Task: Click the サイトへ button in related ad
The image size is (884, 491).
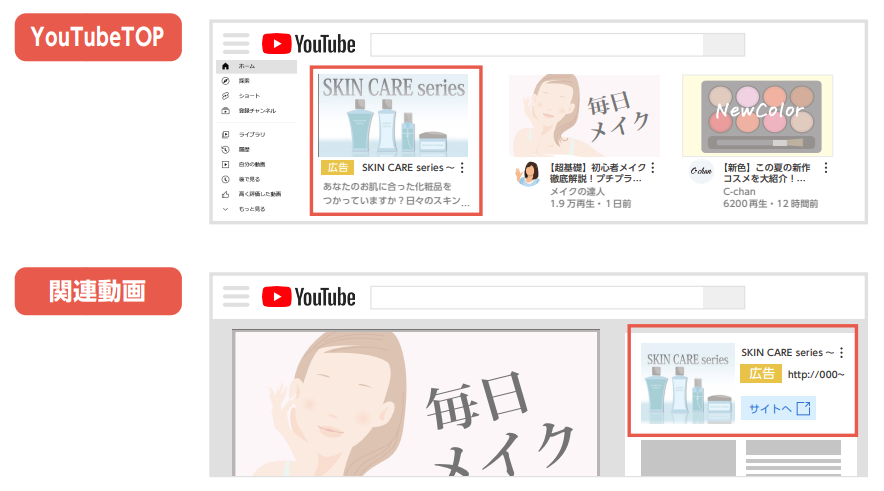Action: pos(778,408)
